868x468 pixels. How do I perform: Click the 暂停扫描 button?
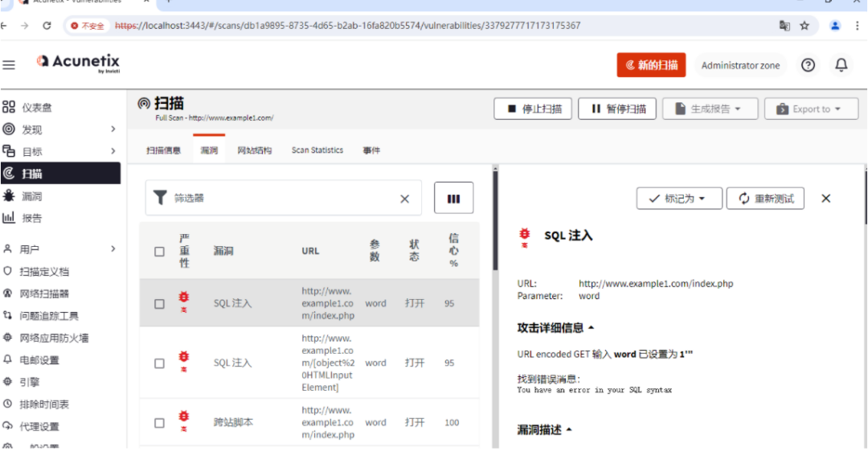pyautogui.click(x=616, y=109)
